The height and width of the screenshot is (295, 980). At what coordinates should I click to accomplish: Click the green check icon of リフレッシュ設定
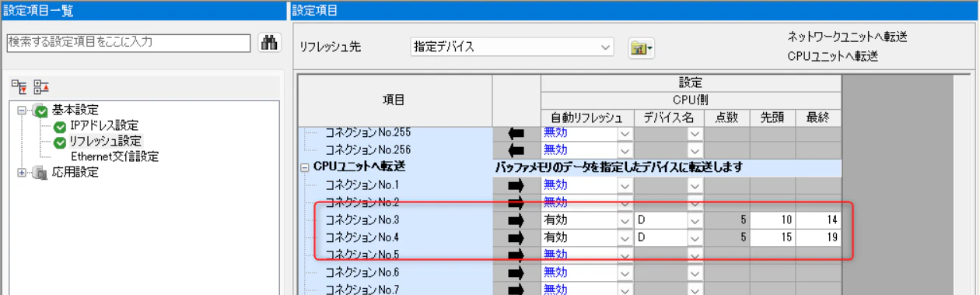60,142
